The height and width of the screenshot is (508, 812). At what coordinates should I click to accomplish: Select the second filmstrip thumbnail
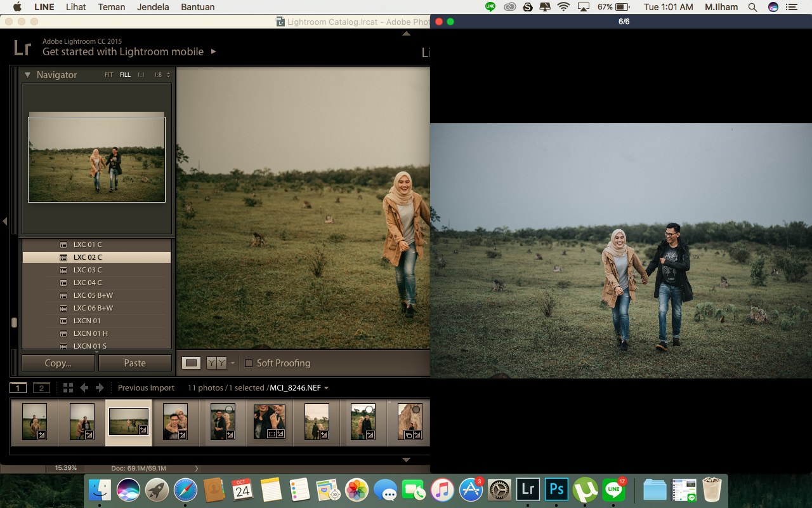[x=82, y=422]
